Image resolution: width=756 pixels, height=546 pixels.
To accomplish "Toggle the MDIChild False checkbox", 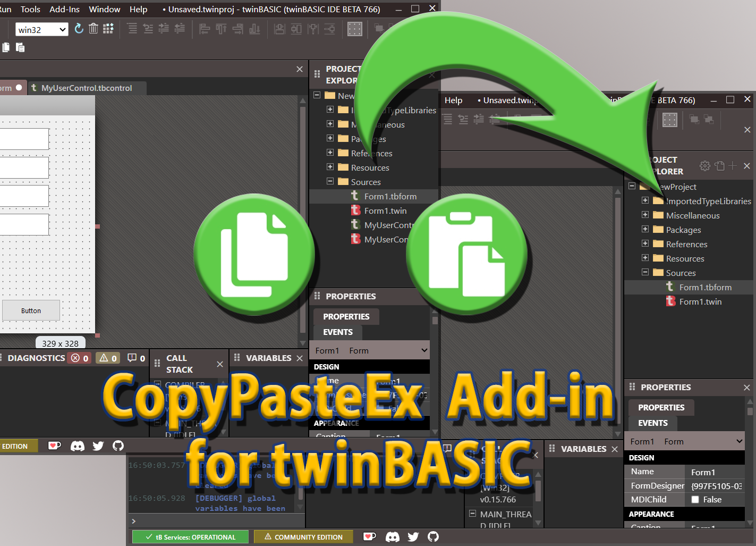I will 695,500.
